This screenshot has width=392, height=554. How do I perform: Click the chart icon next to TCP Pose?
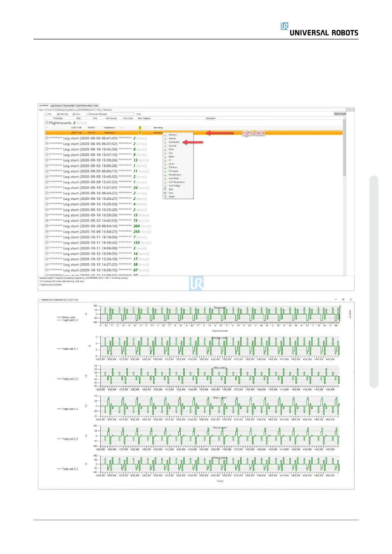tap(165, 167)
